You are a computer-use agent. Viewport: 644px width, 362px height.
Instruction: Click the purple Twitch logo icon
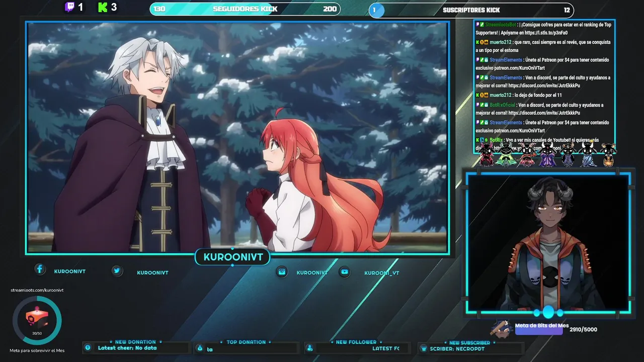(69, 8)
